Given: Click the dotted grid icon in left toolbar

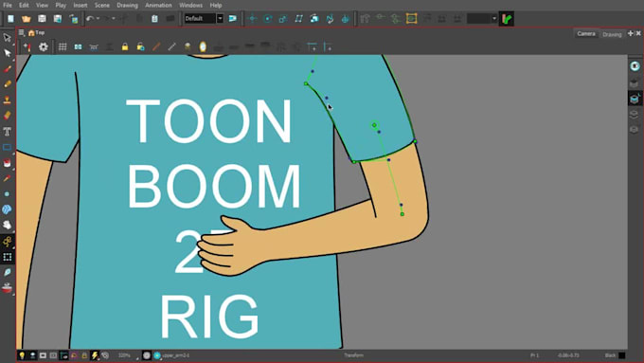Looking at the screenshot, I should click(7, 257).
